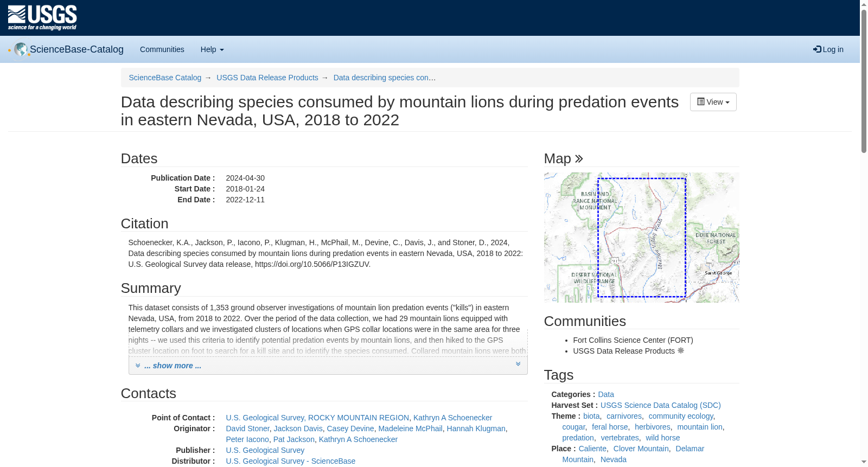Select the Caliente place tag
868x467 pixels.
(592, 449)
